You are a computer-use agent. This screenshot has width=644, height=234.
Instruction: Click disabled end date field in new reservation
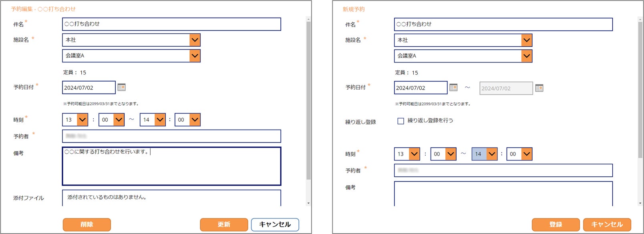506,88
